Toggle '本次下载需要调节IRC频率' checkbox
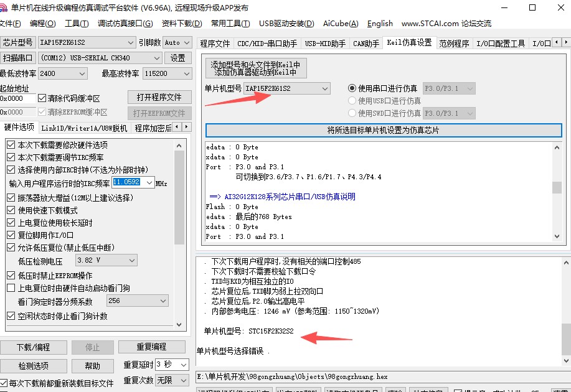 11,157
